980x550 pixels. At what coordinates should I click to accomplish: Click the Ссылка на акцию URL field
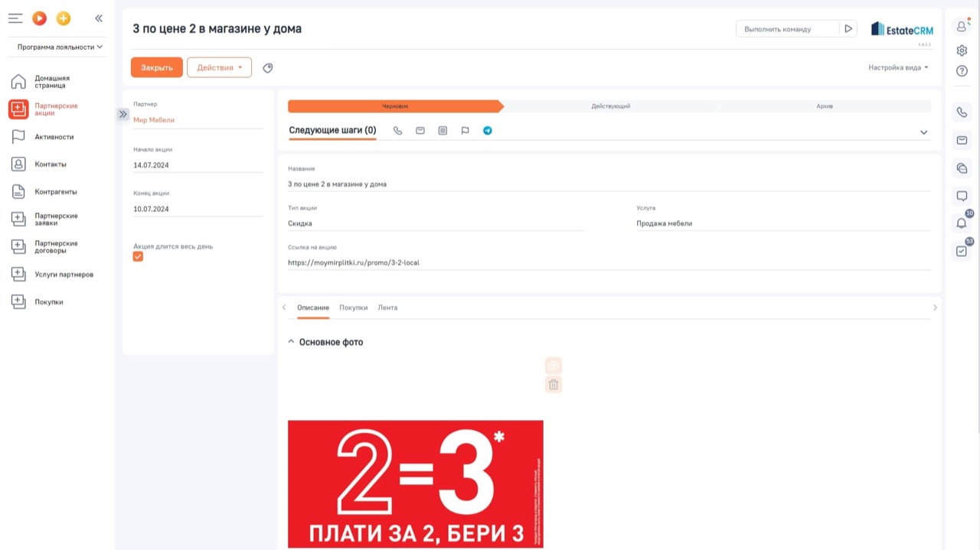[609, 262]
